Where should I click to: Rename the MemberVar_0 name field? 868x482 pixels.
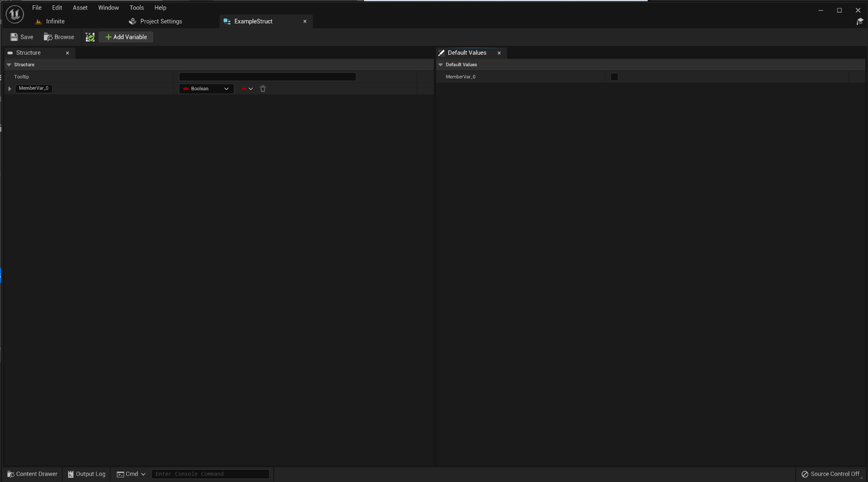tap(34, 88)
